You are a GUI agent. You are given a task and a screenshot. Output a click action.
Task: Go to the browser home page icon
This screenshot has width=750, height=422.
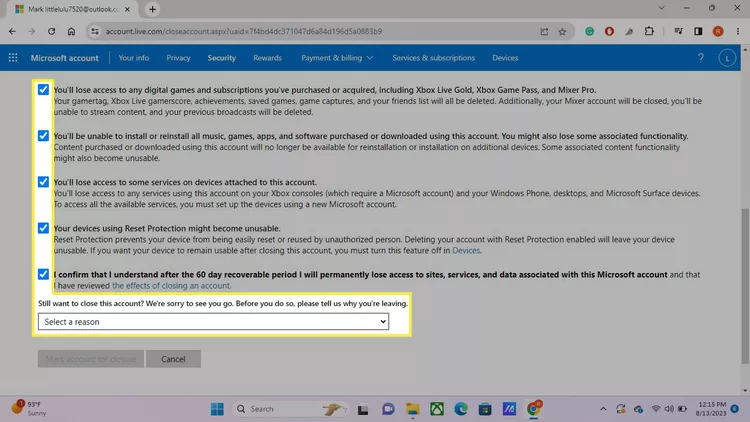tap(71, 31)
